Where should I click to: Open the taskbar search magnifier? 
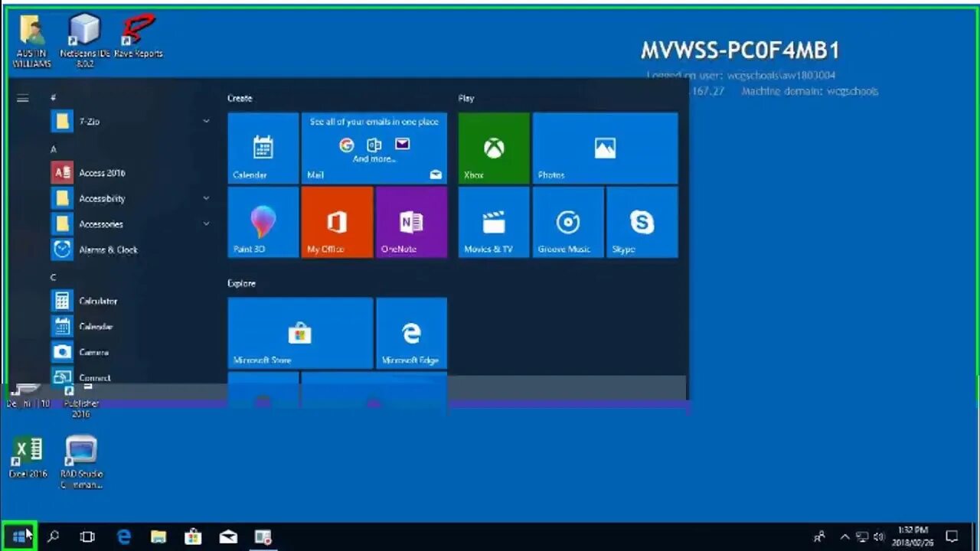53,536
